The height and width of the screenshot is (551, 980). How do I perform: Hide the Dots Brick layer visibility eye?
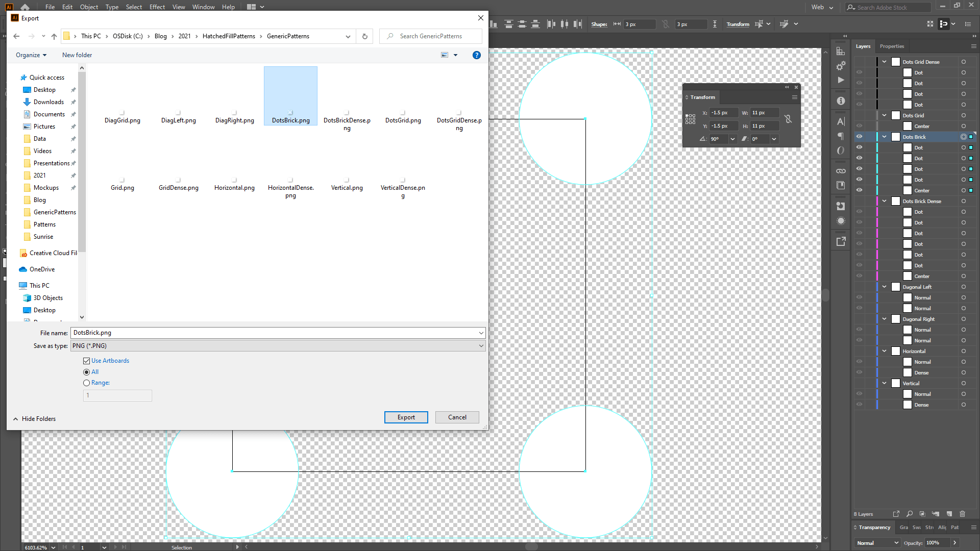point(860,137)
